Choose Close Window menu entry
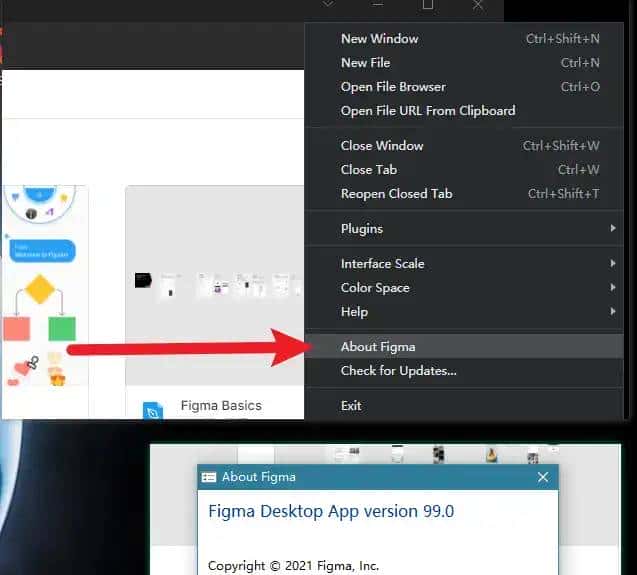Image resolution: width=637 pixels, height=575 pixels. 464,145
